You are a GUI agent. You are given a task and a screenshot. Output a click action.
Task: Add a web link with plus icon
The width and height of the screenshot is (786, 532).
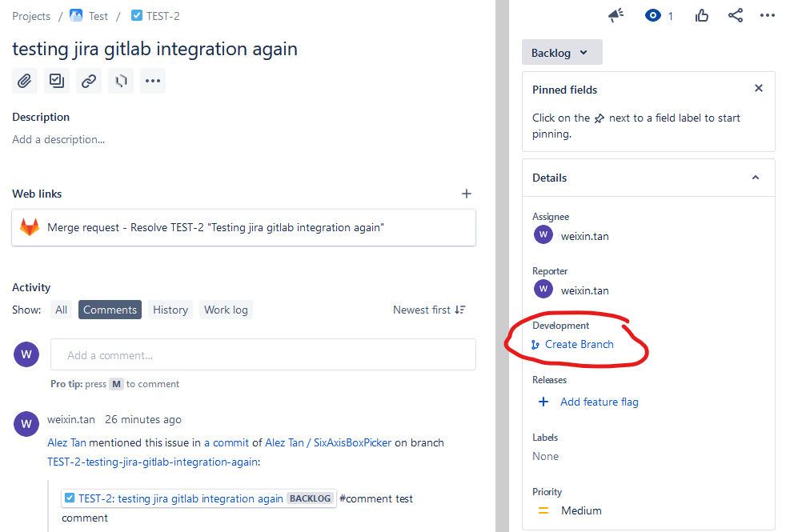point(467,194)
